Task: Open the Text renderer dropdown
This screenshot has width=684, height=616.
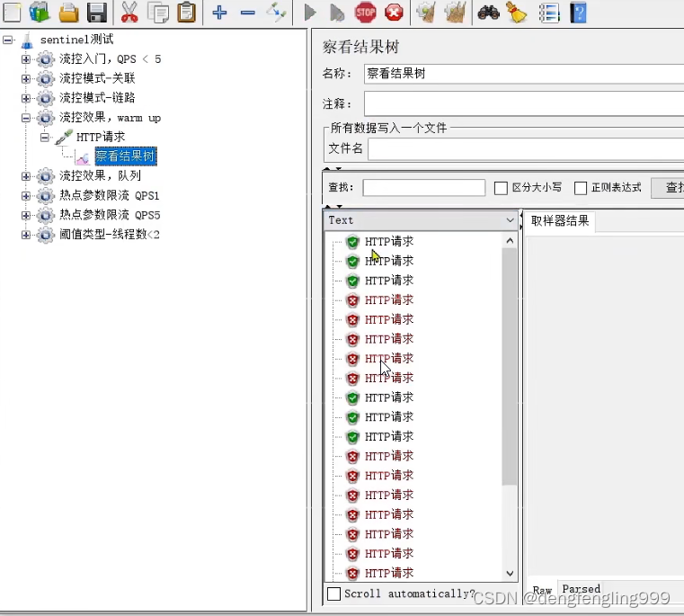Action: click(x=421, y=220)
